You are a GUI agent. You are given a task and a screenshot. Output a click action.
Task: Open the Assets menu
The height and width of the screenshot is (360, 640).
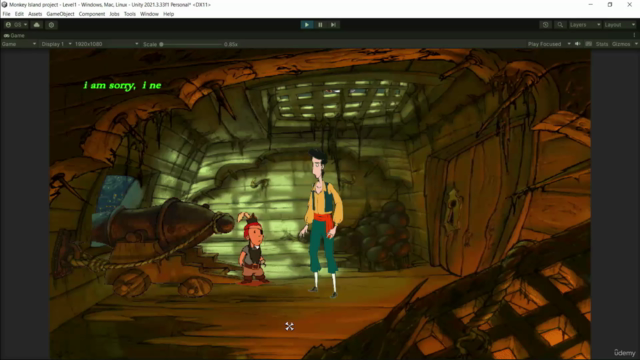point(35,14)
